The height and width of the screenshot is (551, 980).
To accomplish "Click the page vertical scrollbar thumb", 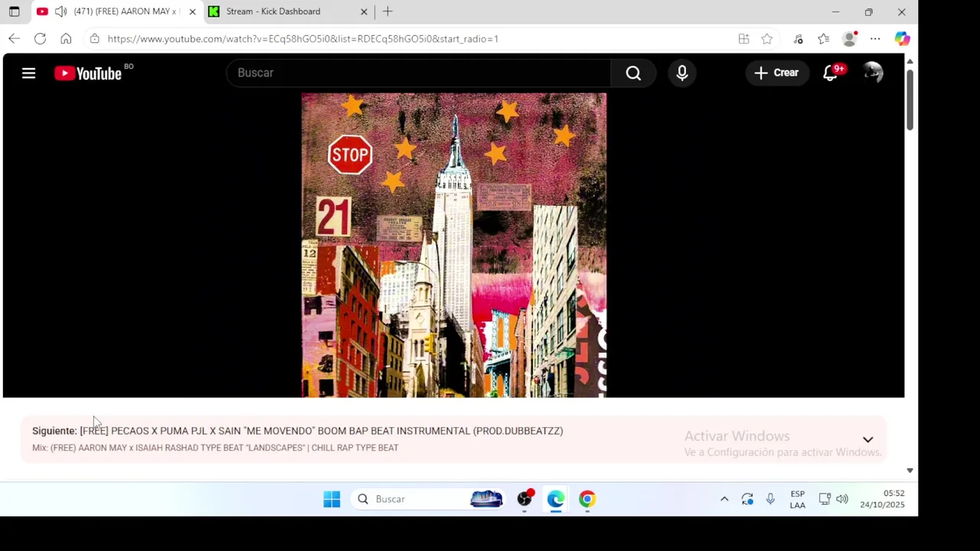I will pos(910,99).
